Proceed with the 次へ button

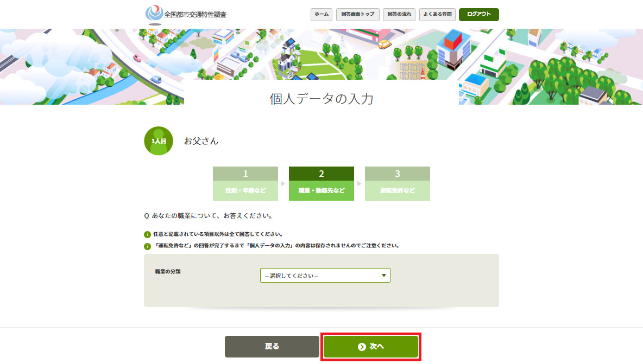pos(371,347)
